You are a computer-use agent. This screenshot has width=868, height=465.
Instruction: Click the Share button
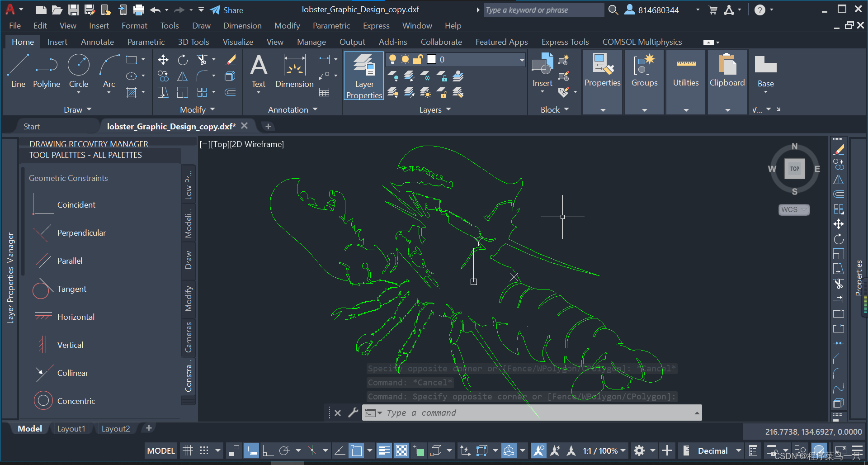coord(226,10)
